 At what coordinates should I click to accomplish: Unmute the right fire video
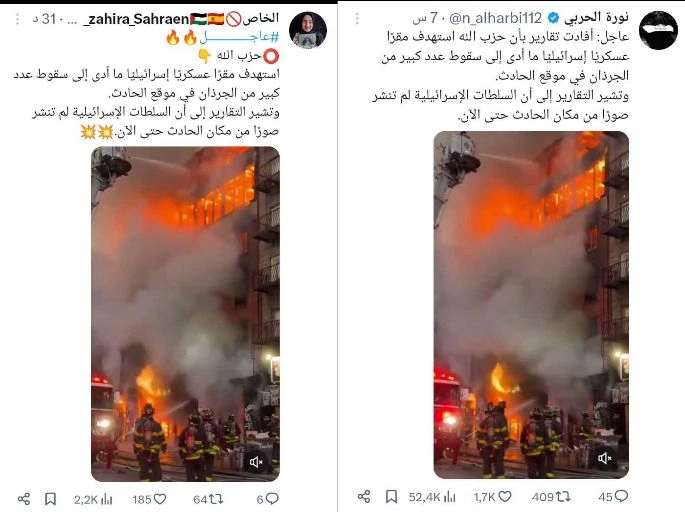click(x=605, y=458)
